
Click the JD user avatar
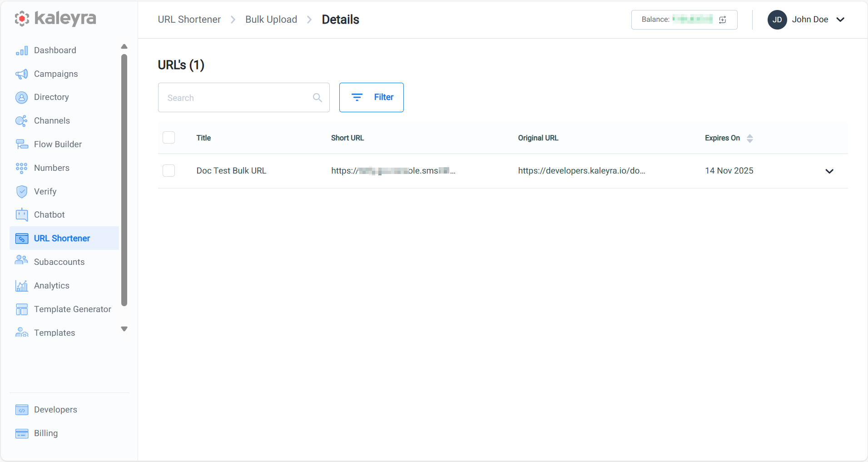pos(777,20)
